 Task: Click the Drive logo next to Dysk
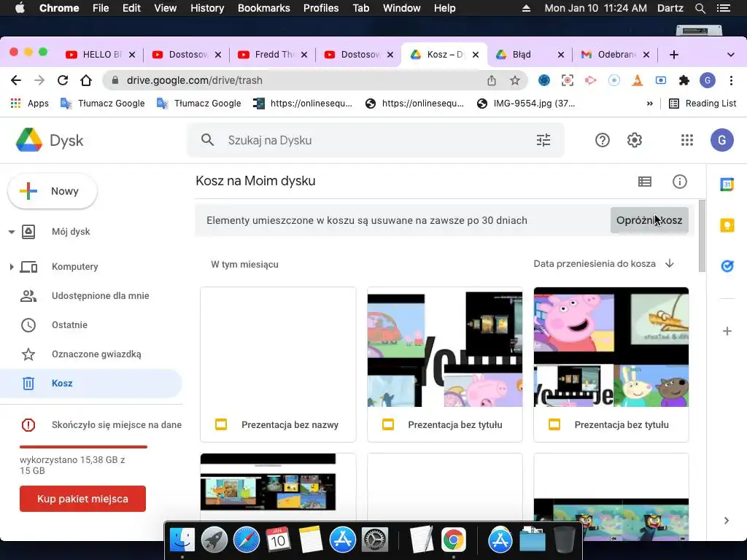[29, 140]
